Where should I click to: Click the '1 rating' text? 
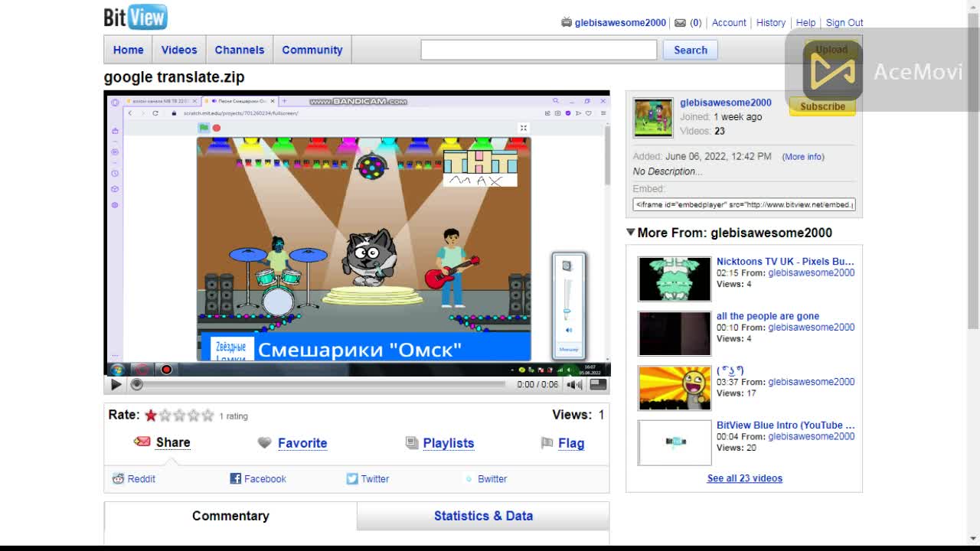click(234, 416)
